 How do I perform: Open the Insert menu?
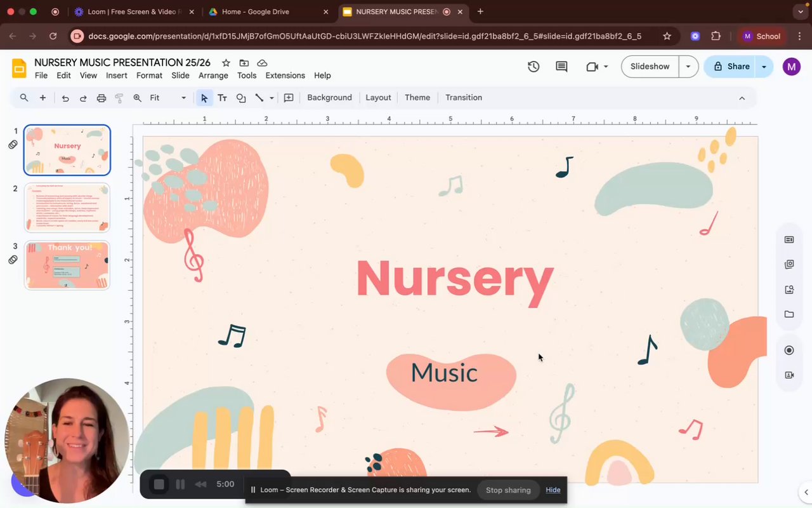117,76
